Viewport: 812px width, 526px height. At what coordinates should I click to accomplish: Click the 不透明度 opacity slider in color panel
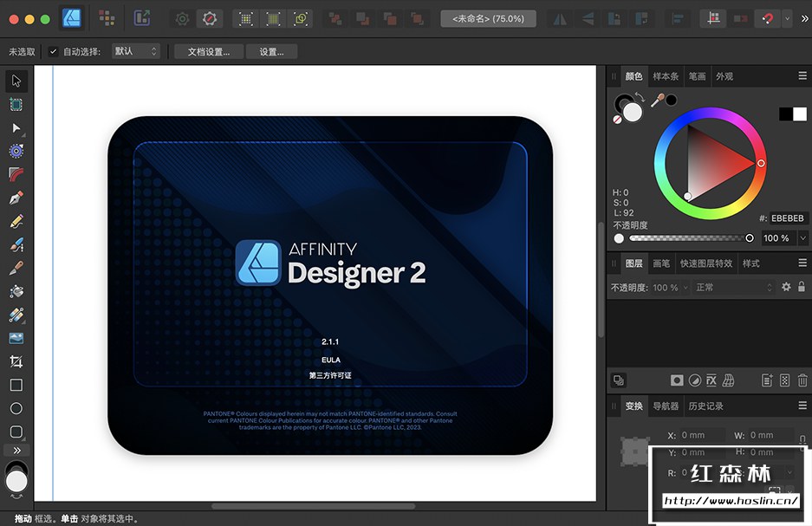(x=689, y=238)
